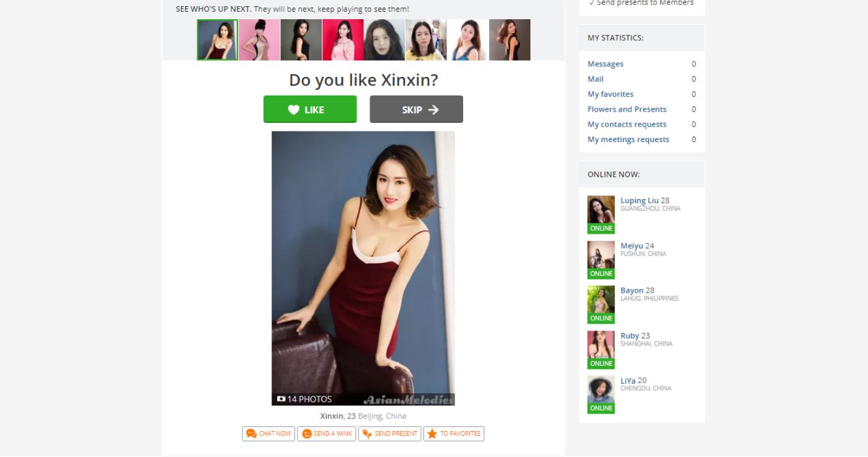Open Luping Liu's online profile

(640, 200)
